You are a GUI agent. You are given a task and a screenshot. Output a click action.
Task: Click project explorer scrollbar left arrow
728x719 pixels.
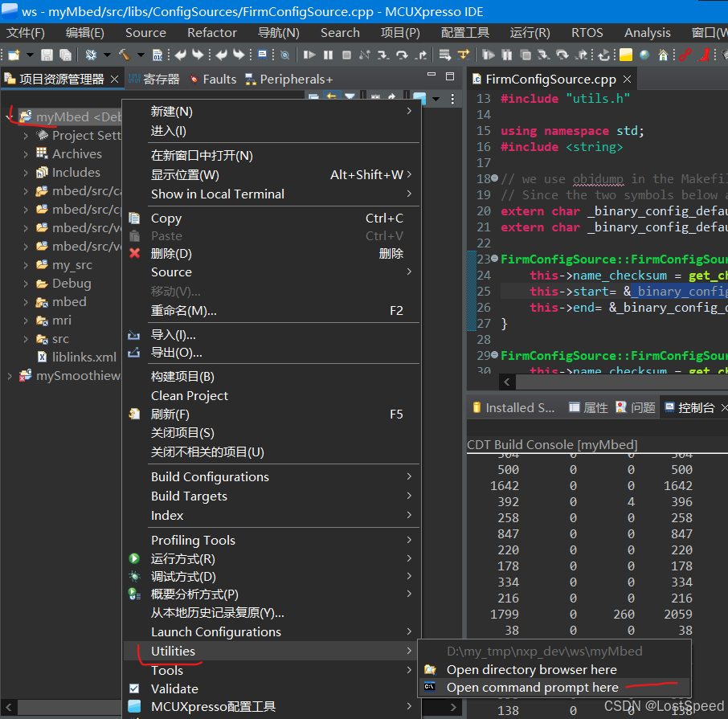click(9, 708)
